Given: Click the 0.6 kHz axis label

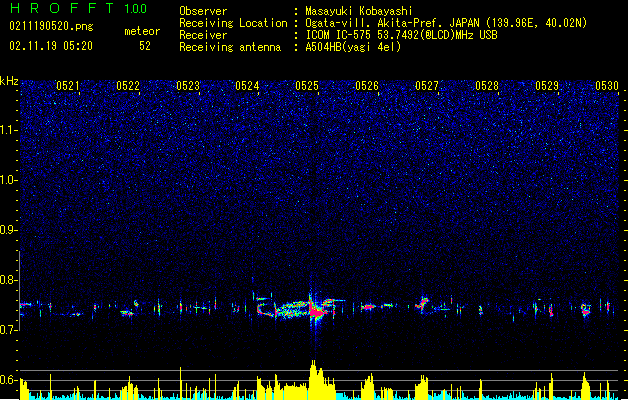Looking at the screenshot, I should 9,380.
